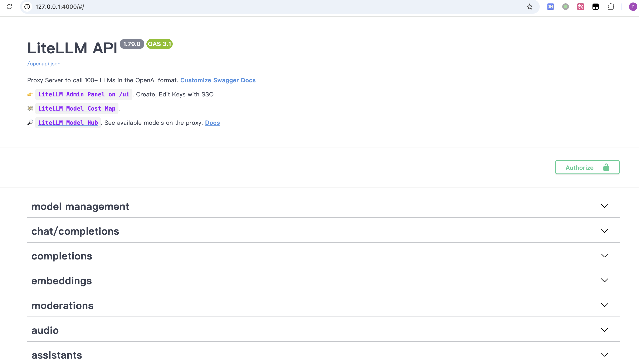
Task: Expand the model management section chevron
Action: [x=604, y=206]
